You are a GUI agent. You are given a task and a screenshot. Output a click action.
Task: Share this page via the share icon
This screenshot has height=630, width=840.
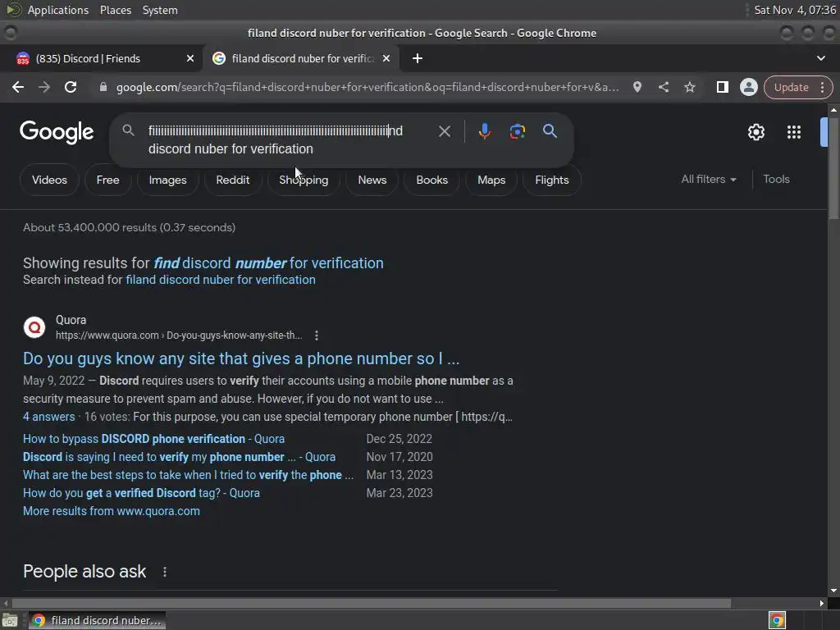663,87
